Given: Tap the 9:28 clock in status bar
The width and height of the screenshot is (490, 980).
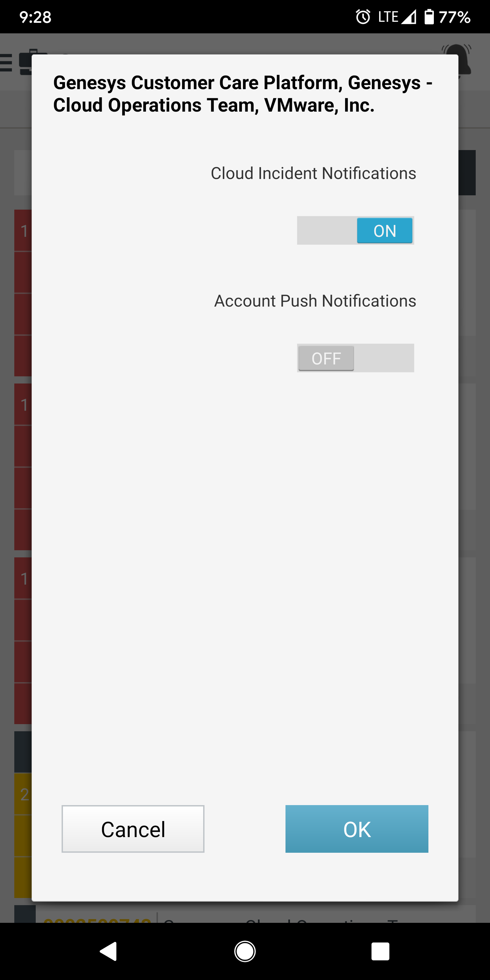Looking at the screenshot, I should [35, 17].
